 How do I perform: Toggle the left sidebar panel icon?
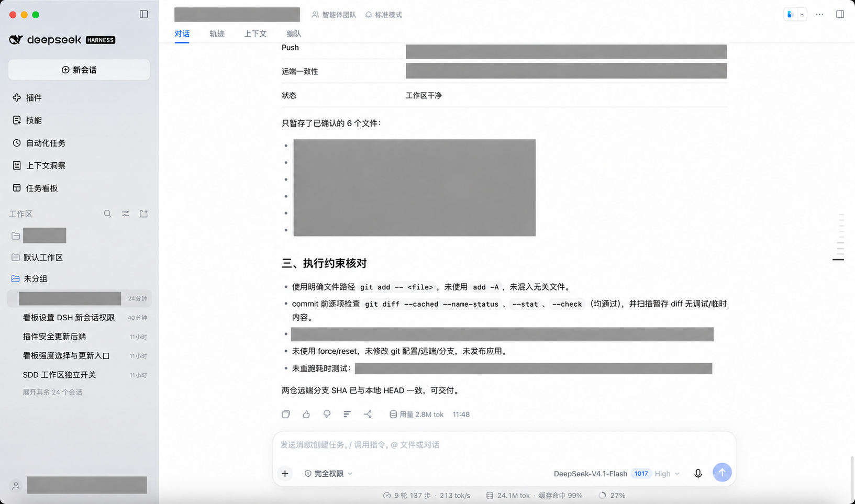pyautogui.click(x=144, y=15)
